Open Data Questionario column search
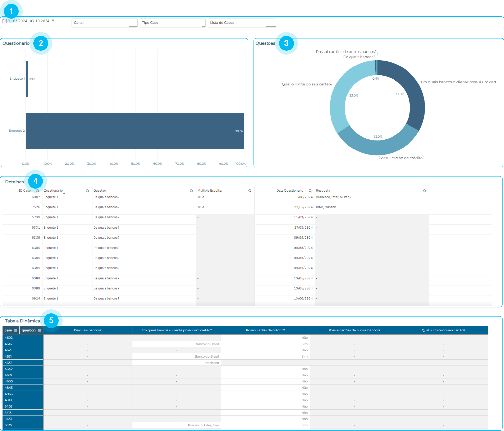This screenshot has width=504, height=431. (x=310, y=191)
